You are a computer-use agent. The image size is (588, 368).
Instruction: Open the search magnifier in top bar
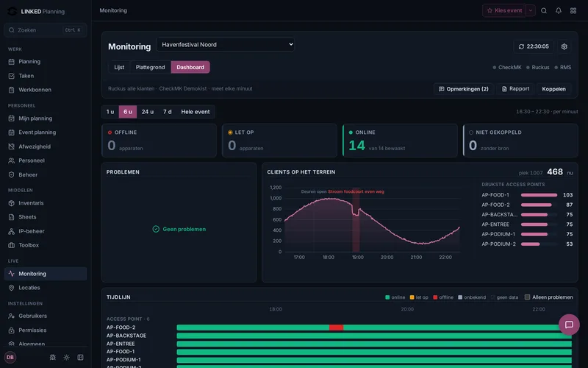(544, 10)
